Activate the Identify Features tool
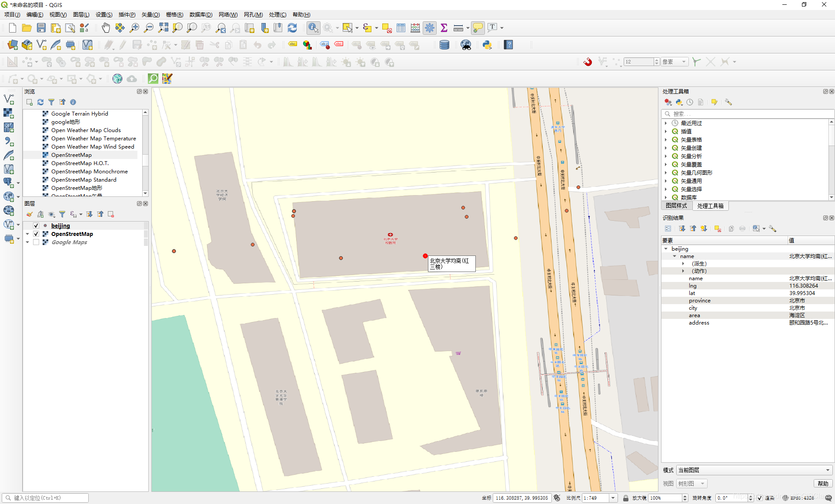This screenshot has height=504, width=835. click(x=313, y=28)
